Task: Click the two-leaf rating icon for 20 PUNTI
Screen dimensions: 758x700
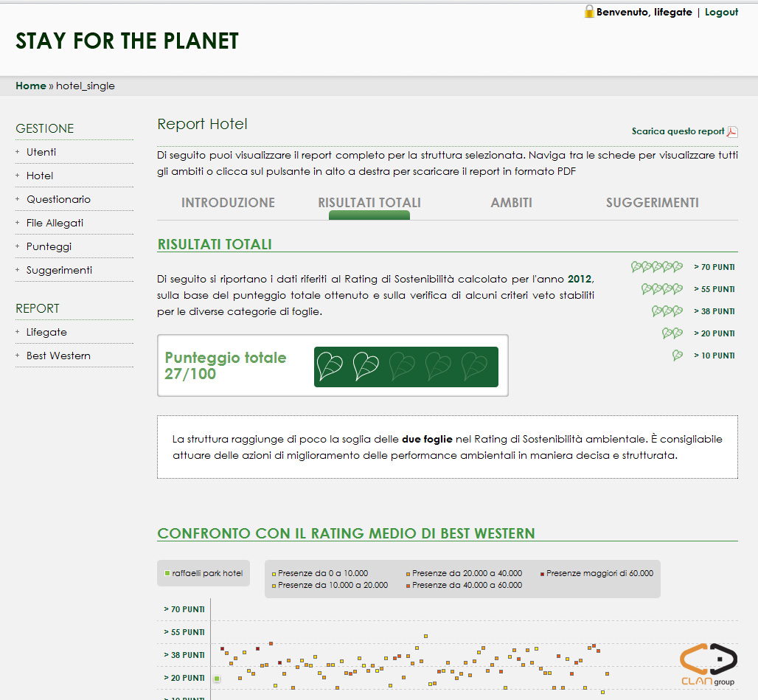Action: (672, 333)
